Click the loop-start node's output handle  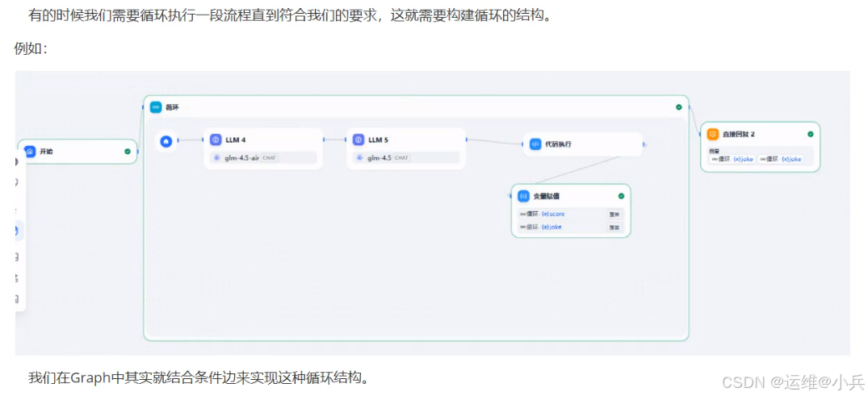click(x=178, y=141)
